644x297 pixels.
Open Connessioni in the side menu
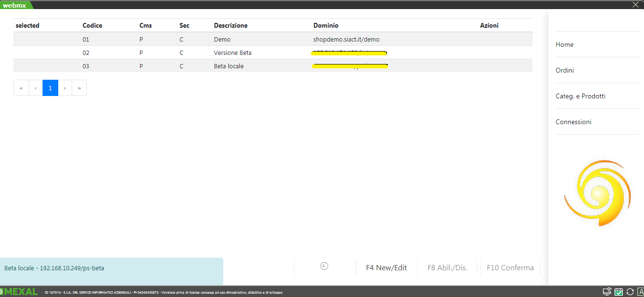573,122
